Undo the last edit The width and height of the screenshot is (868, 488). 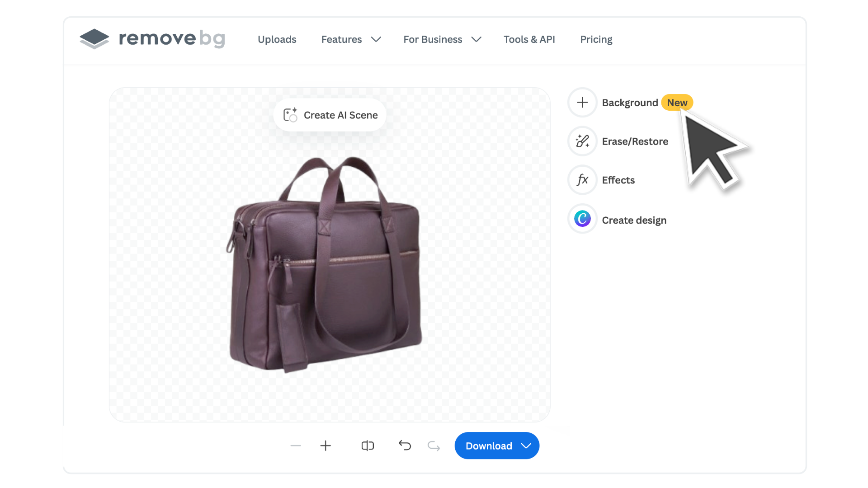(x=405, y=446)
